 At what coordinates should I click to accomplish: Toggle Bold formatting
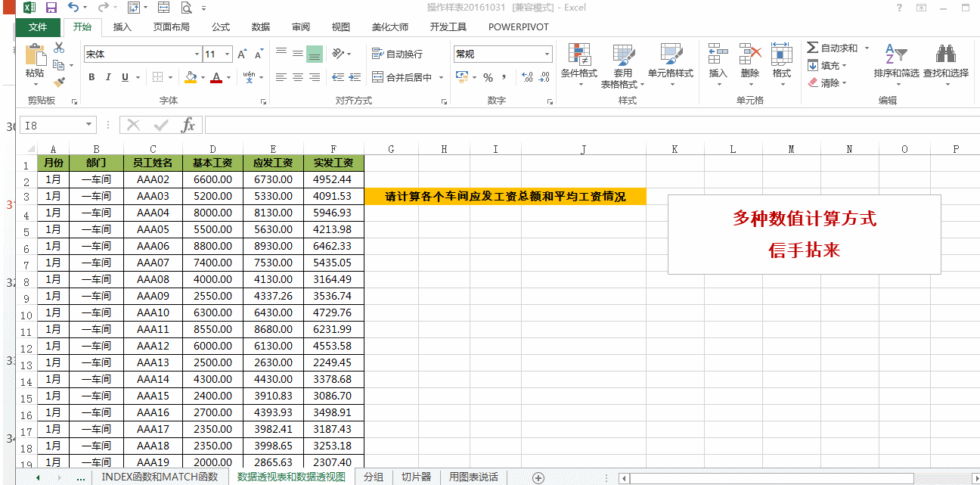pyautogui.click(x=91, y=77)
